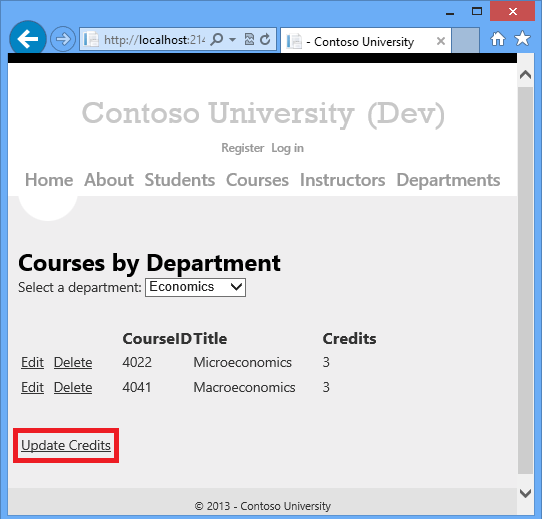The height and width of the screenshot is (519, 542).
Task: Open favorites star icon
Action: coord(522,38)
